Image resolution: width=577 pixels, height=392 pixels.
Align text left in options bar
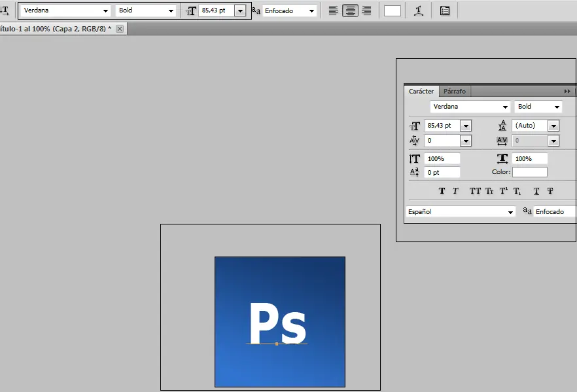coord(334,10)
